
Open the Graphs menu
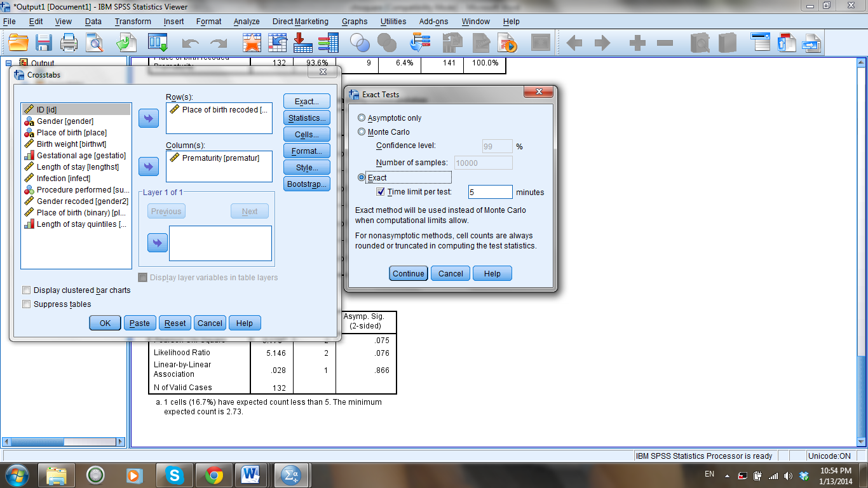[355, 21]
